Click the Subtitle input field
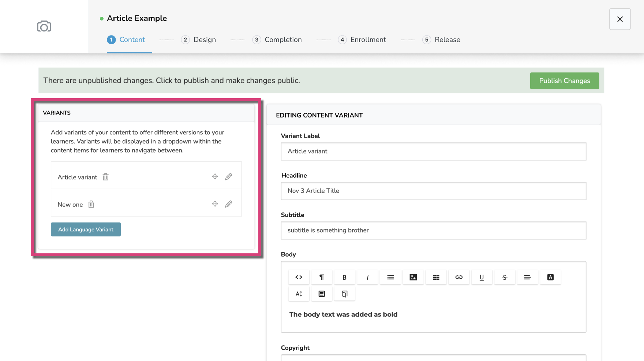This screenshot has height=361, width=644. 434,230
